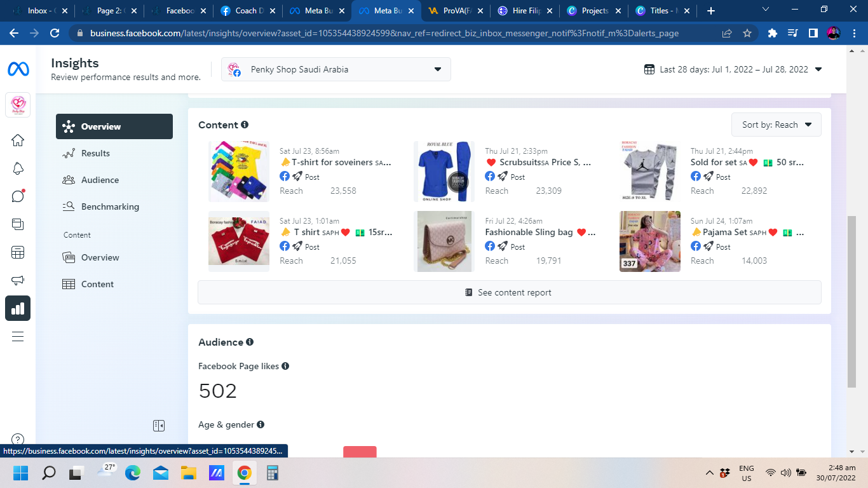Open Results in the Insights menu

tap(114, 153)
